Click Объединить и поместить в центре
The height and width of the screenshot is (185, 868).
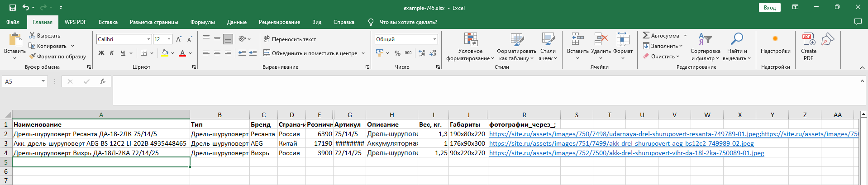point(310,53)
